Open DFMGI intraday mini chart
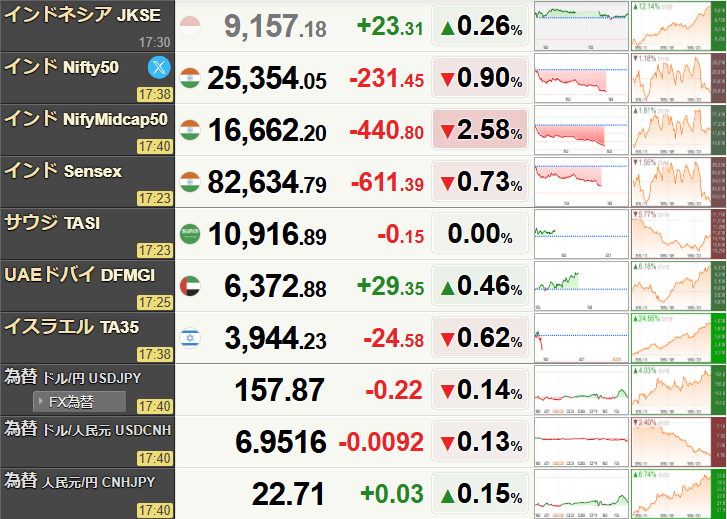727x519 pixels. 581,286
